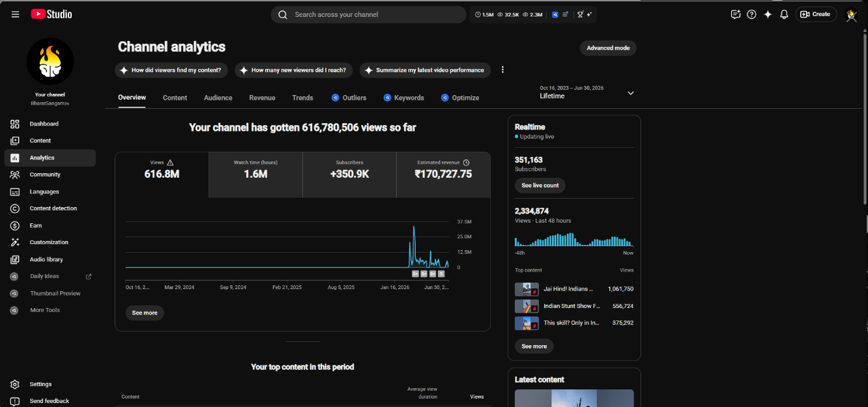Click the trophy icon in the extension bar
The width and height of the screenshot is (868, 407).
579,14
